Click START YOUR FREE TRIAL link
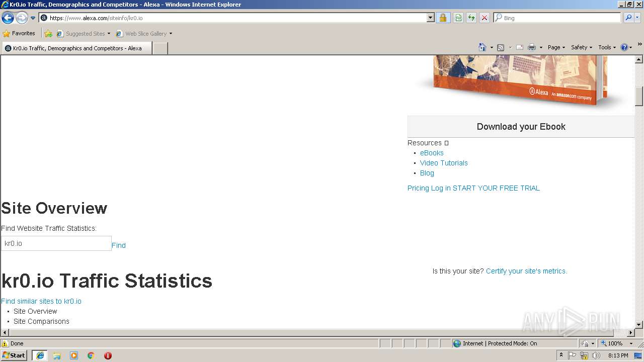This screenshot has width=644, height=362. click(x=496, y=188)
